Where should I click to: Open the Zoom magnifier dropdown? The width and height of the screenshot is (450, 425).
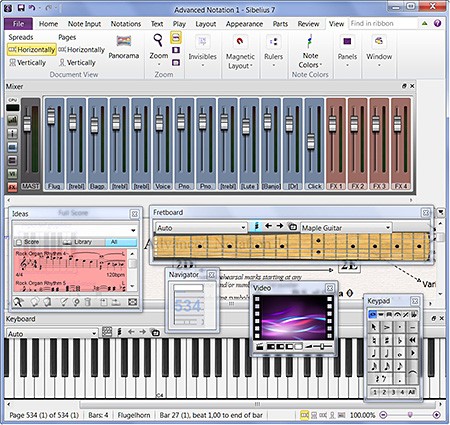[x=158, y=49]
